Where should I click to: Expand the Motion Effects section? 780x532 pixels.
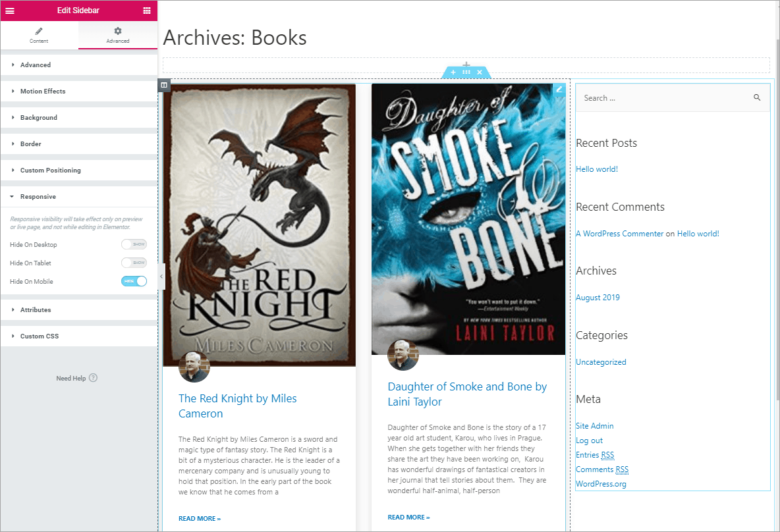[x=79, y=91]
